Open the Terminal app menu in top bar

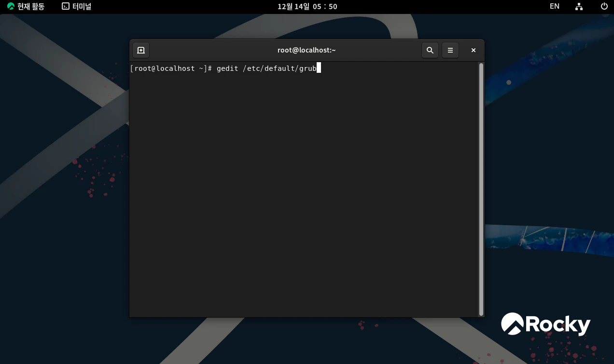77,6
